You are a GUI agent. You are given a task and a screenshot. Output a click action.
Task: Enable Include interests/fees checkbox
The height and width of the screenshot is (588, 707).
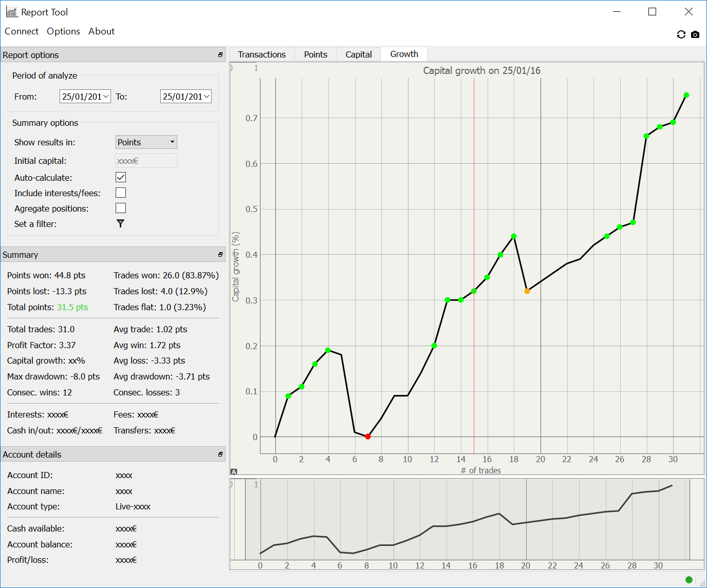(121, 193)
